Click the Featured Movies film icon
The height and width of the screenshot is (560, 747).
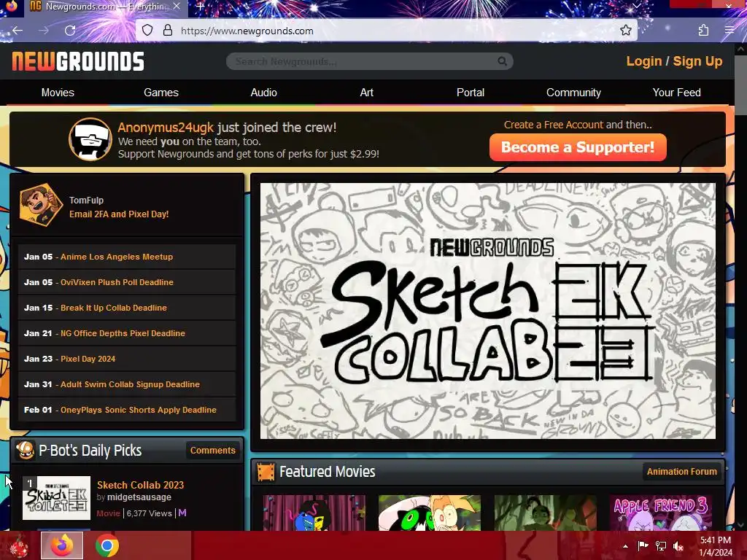click(266, 472)
